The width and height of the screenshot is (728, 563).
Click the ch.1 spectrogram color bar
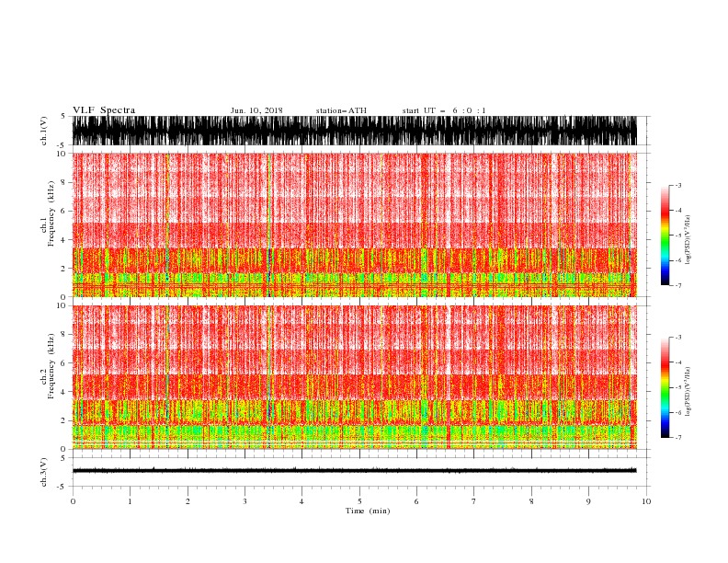[x=665, y=236]
